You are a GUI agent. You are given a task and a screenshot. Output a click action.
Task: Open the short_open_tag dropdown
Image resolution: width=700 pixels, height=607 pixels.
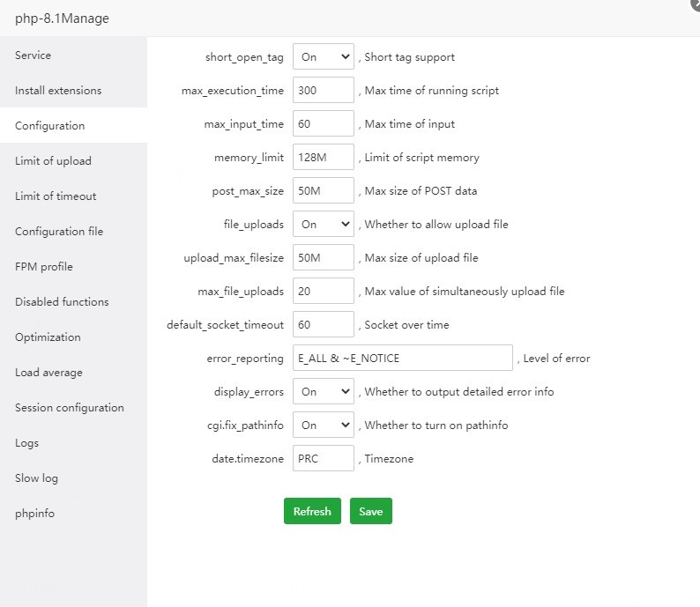click(323, 57)
